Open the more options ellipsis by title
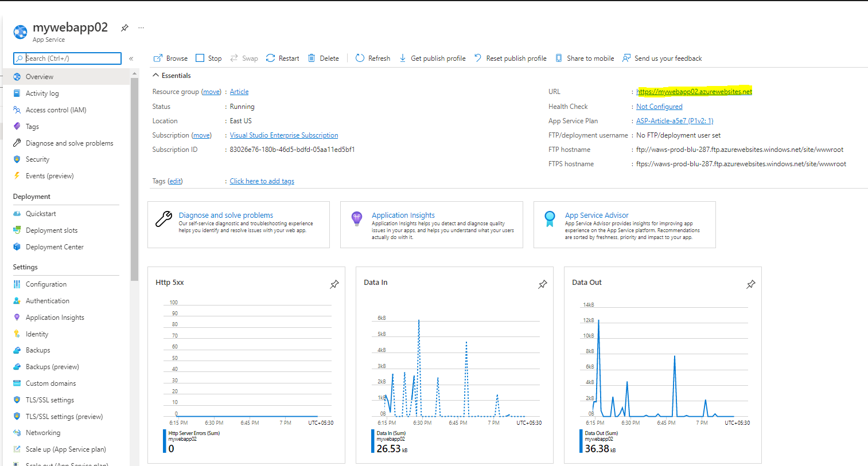868x466 pixels. (141, 28)
